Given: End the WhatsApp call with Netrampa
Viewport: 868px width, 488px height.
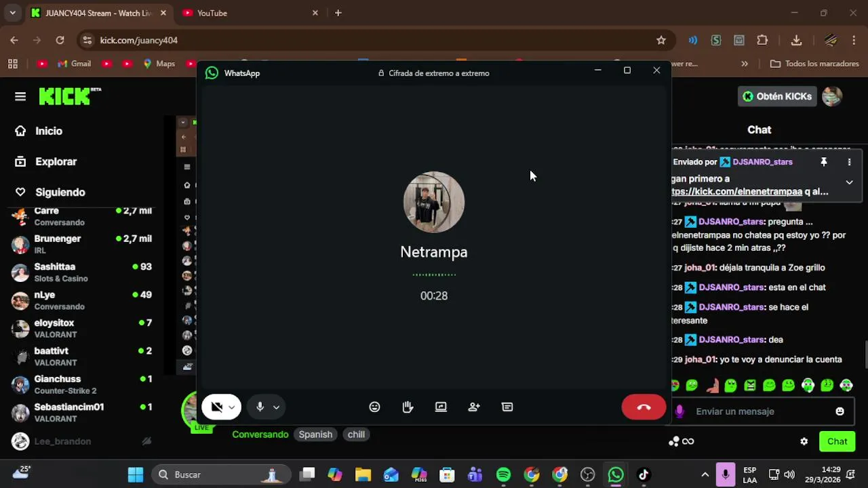Looking at the screenshot, I should 644,407.
